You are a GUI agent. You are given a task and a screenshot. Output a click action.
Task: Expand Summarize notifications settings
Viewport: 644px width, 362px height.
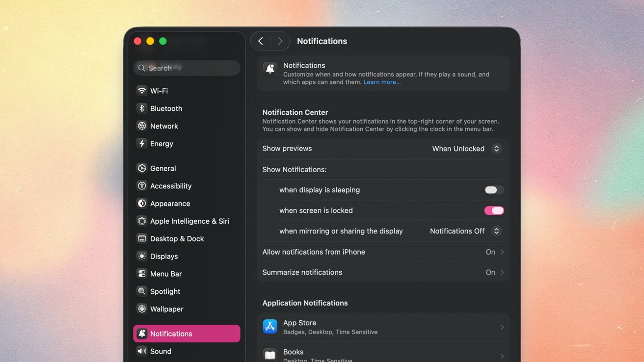(496, 272)
